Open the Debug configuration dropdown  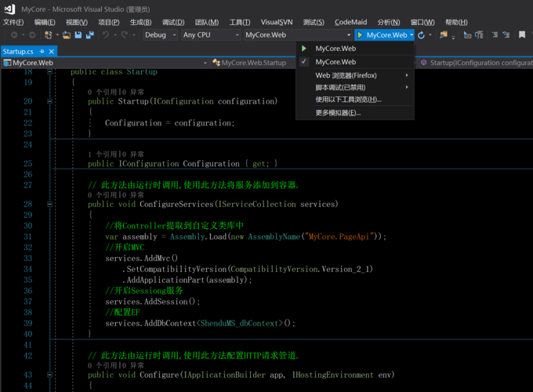click(x=160, y=35)
